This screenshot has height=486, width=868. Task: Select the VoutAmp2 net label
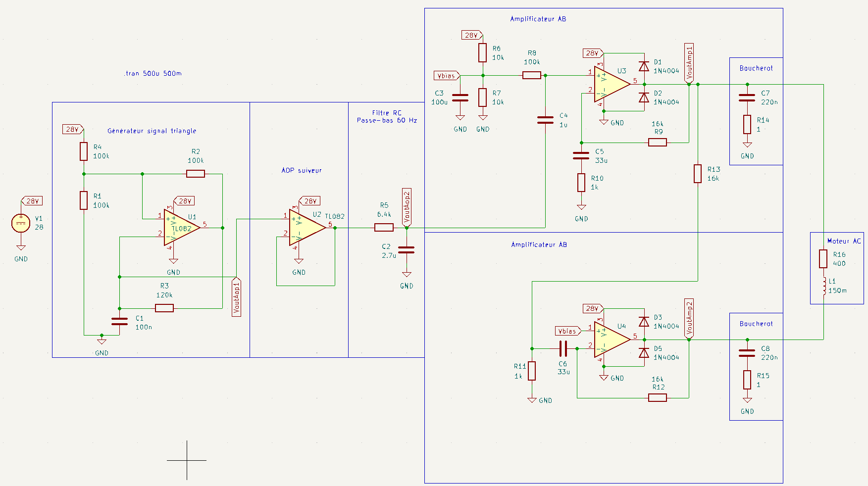[x=689, y=319]
